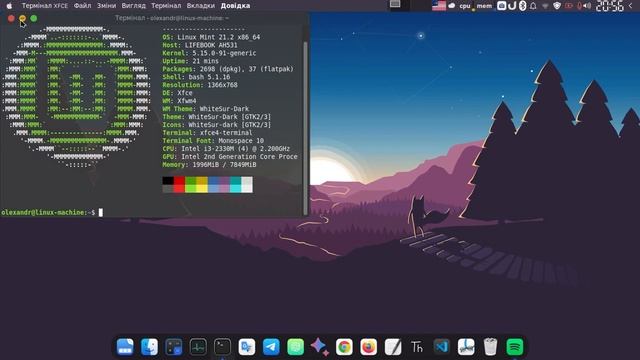Click the U-shaped tray icon beside Bluetooth
Screen dimensions: 640x360
[x=512, y=6]
